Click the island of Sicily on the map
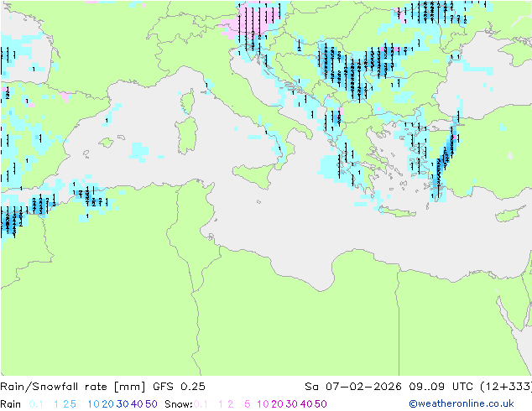This screenshot has width=532, height=411. pos(255,175)
